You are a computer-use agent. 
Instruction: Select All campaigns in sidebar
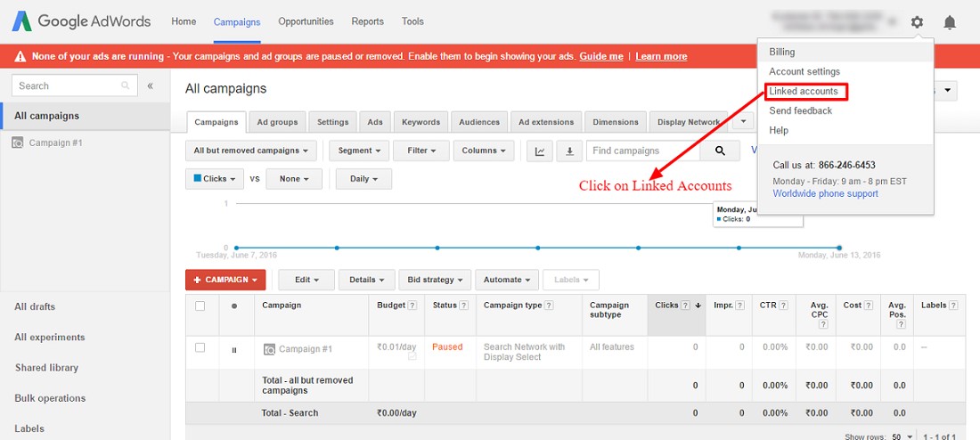click(85, 117)
